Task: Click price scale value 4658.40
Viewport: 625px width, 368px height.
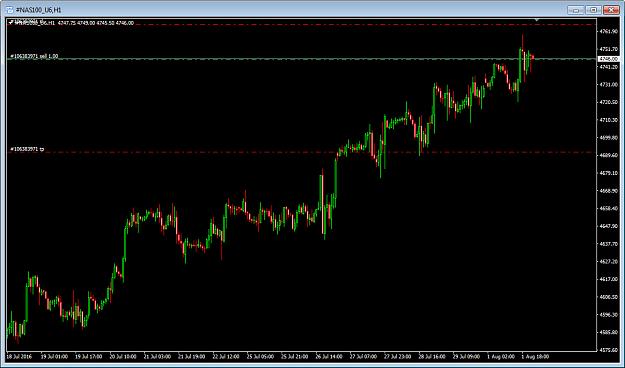Action: [609, 208]
